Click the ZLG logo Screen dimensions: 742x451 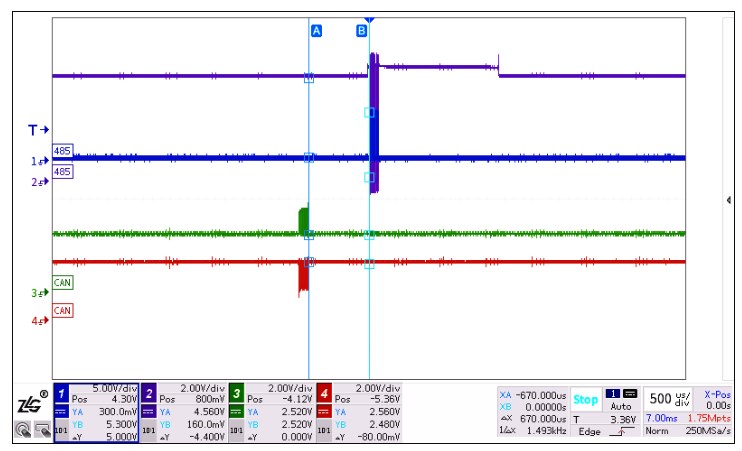click(x=32, y=402)
